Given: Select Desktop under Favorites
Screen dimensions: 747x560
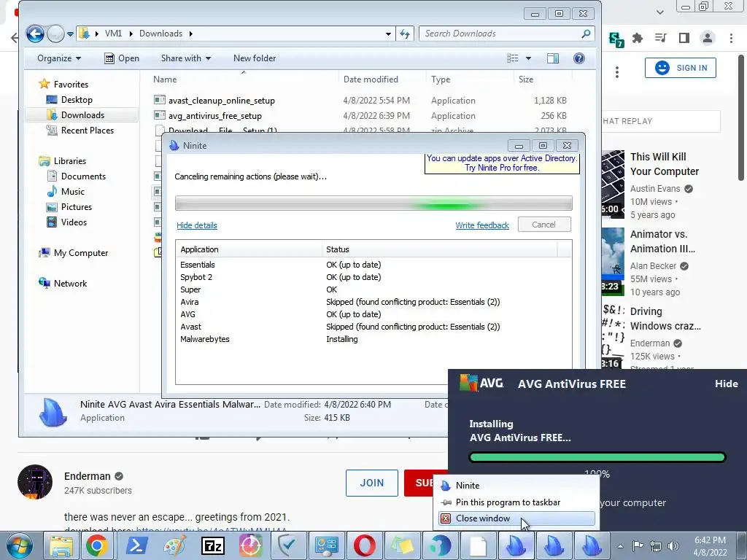Looking at the screenshot, I should click(76, 99).
